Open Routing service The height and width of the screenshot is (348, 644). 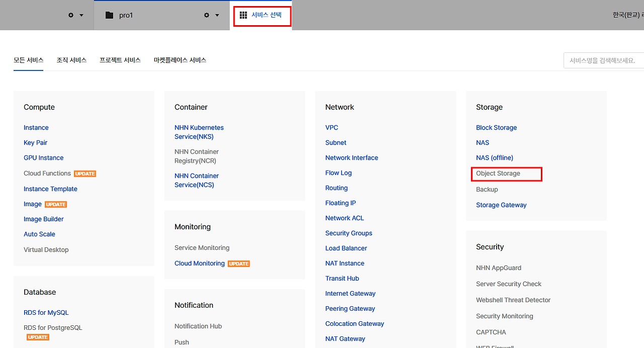(x=337, y=188)
